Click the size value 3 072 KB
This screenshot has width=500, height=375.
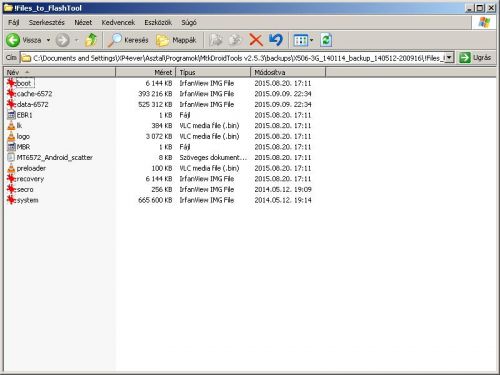[x=159, y=136]
